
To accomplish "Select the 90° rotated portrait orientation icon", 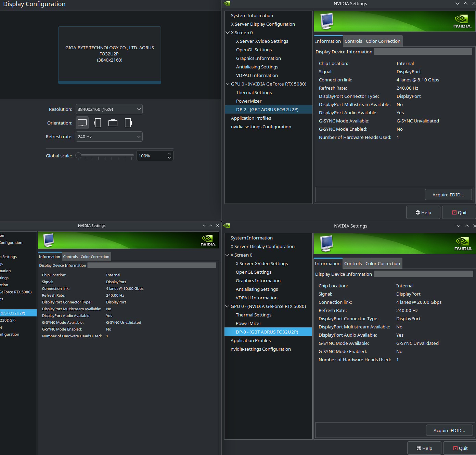I will 98,123.
